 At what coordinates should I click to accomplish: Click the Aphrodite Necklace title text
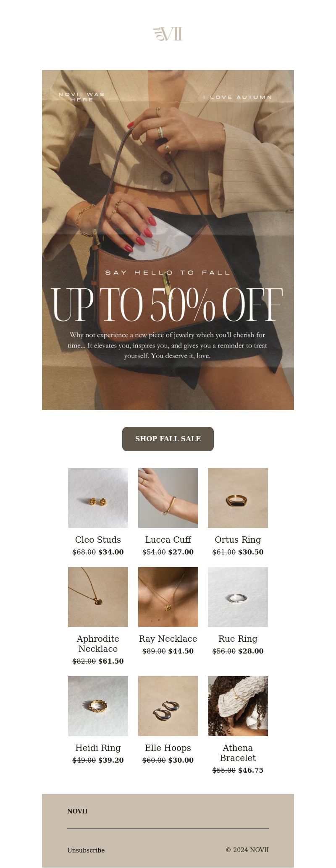(x=98, y=644)
